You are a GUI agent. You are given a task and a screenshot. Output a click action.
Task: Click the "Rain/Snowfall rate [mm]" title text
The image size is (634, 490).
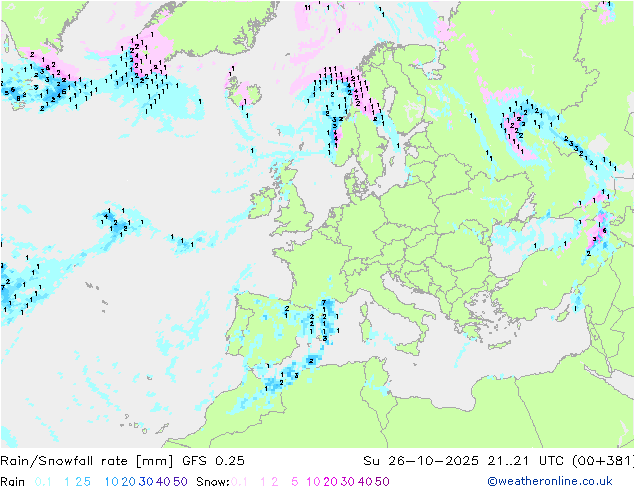point(87,461)
